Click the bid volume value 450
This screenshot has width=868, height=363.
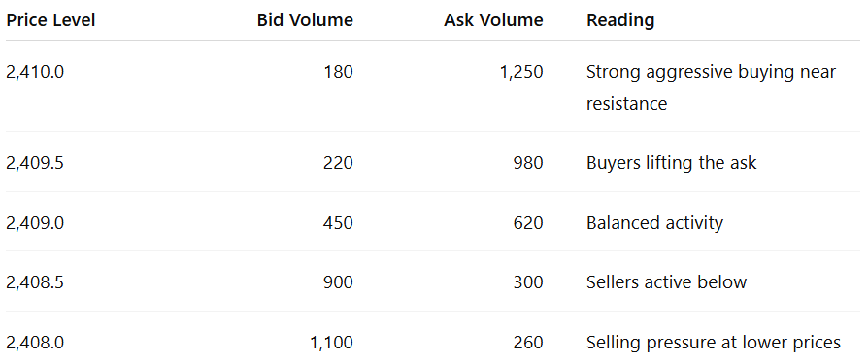(x=338, y=223)
